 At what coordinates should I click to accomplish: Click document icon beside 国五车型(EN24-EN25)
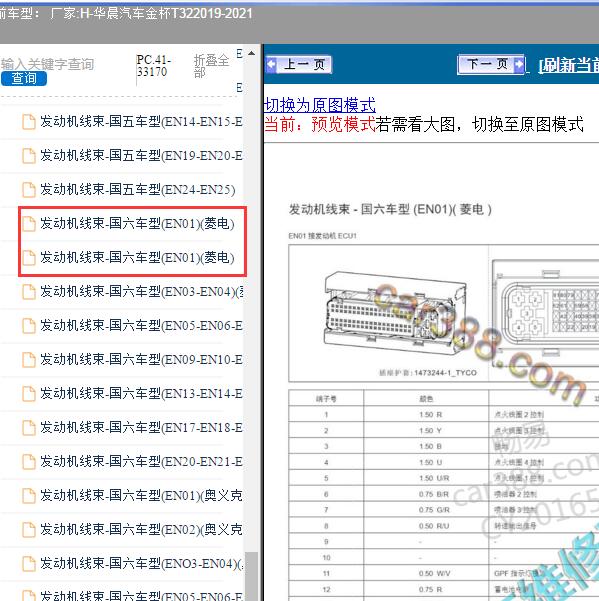click(x=29, y=190)
